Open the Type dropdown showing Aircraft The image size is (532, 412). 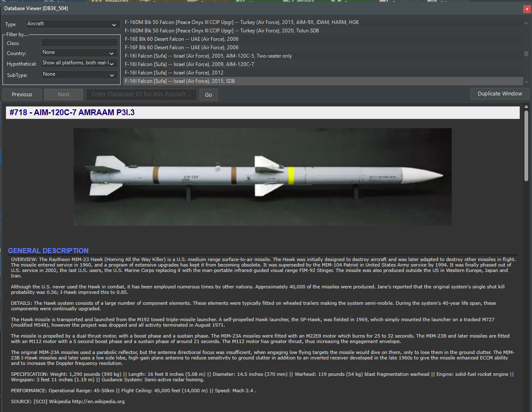tap(73, 24)
